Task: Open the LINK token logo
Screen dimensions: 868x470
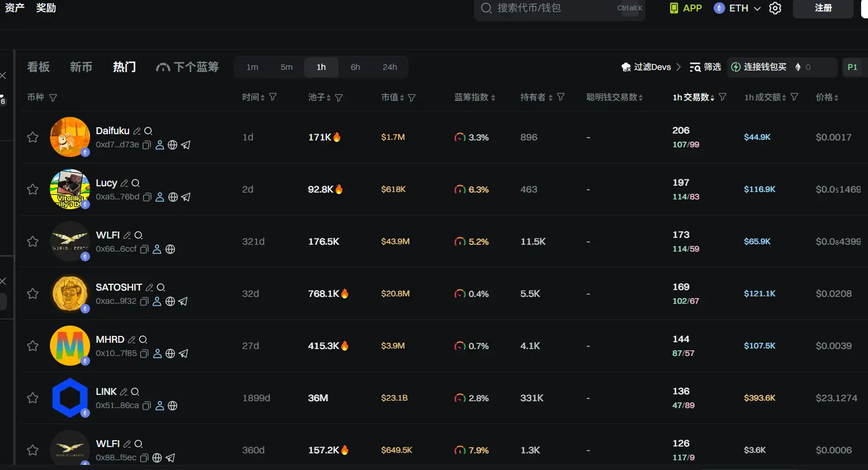Action: [70, 398]
